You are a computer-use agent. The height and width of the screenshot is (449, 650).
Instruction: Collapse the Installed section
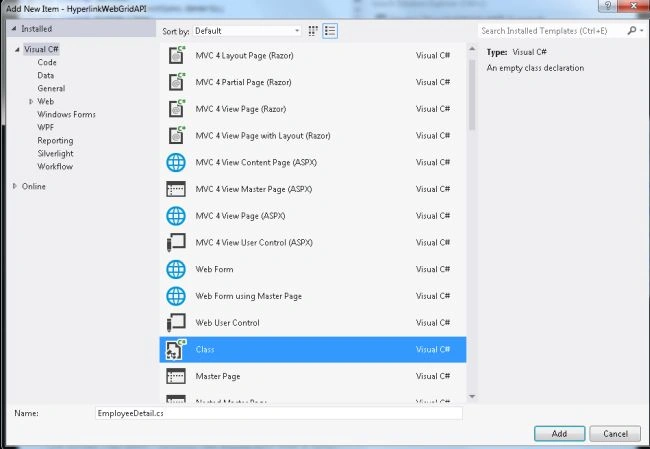pos(14,29)
